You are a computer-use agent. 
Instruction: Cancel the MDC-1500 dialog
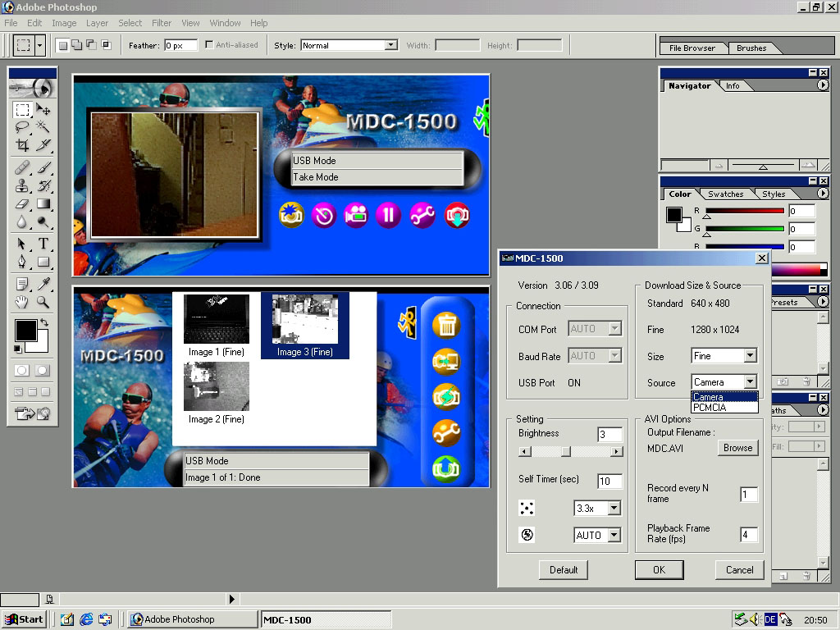pyautogui.click(x=739, y=570)
